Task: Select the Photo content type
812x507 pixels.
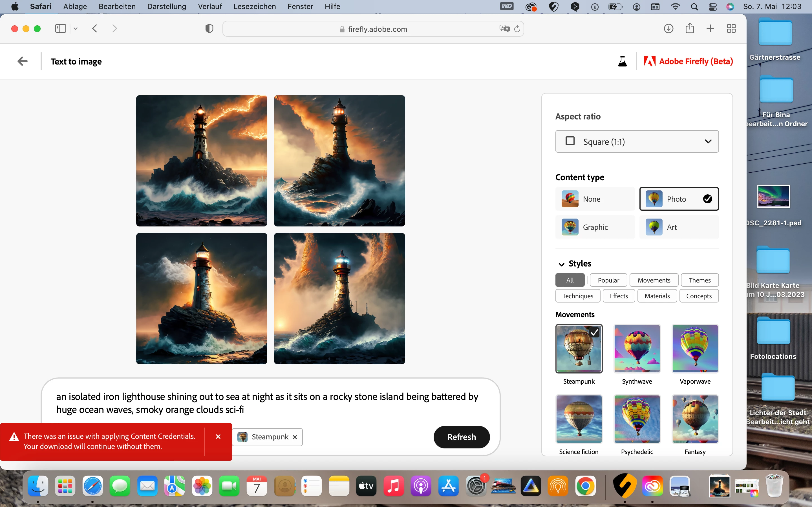Action: pyautogui.click(x=679, y=199)
